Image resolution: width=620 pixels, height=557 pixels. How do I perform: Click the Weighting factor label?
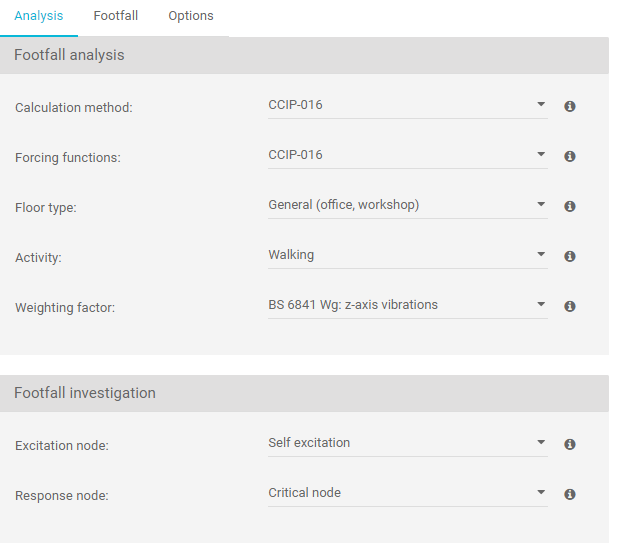coord(65,308)
